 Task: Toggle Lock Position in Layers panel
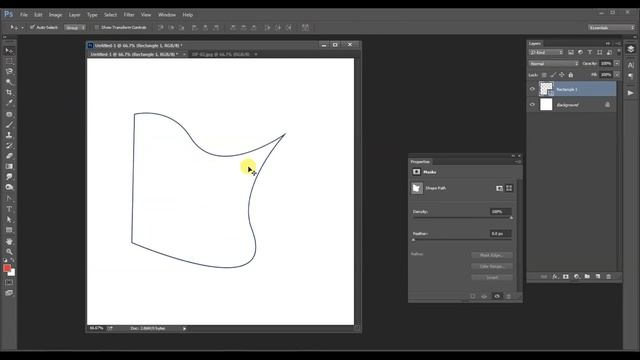point(562,75)
